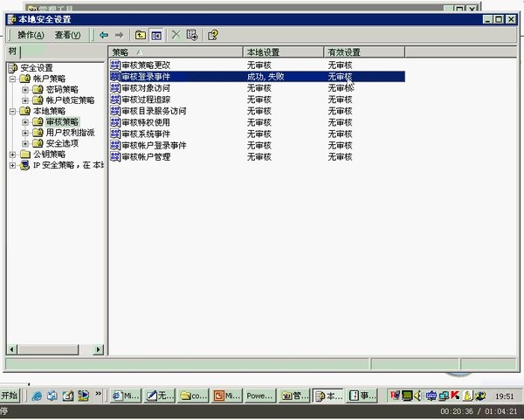Viewport: 524px width, 420px height.
Task: Switch to the Powe... taskbar button
Action: pyautogui.click(x=260, y=396)
